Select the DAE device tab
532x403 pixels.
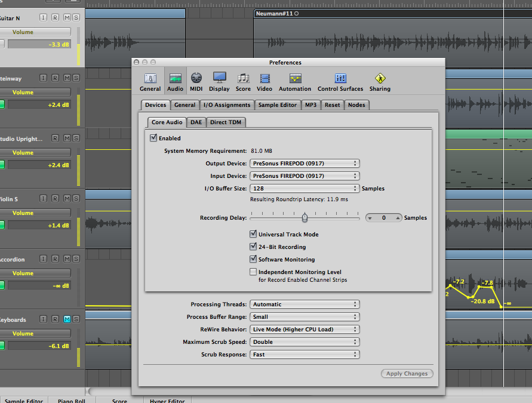196,122
